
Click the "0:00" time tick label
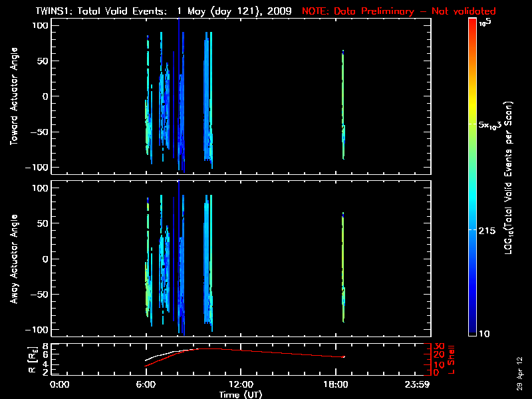pos(60,384)
